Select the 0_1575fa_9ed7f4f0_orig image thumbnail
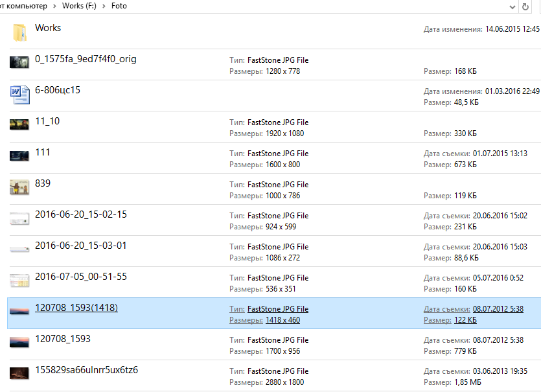 (x=19, y=63)
